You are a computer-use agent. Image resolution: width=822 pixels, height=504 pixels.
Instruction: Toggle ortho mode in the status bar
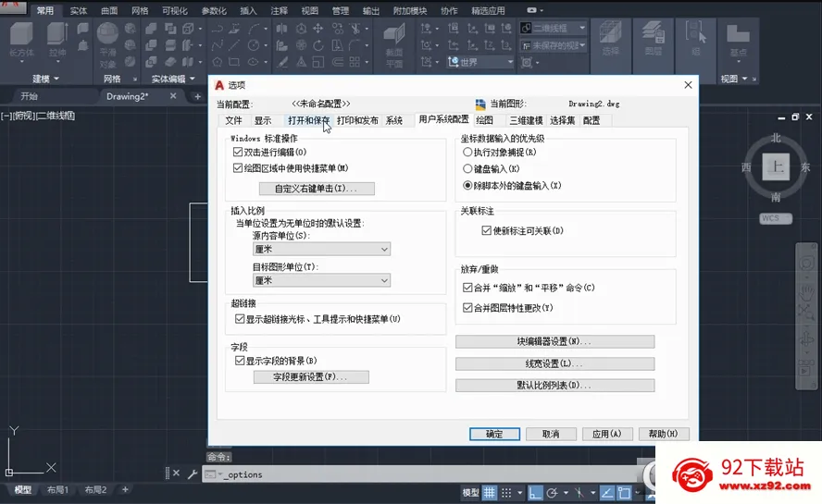coord(534,493)
